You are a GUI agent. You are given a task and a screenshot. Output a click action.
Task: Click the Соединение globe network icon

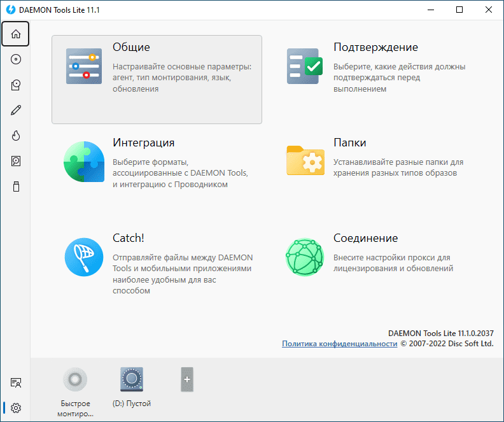pyautogui.click(x=305, y=257)
